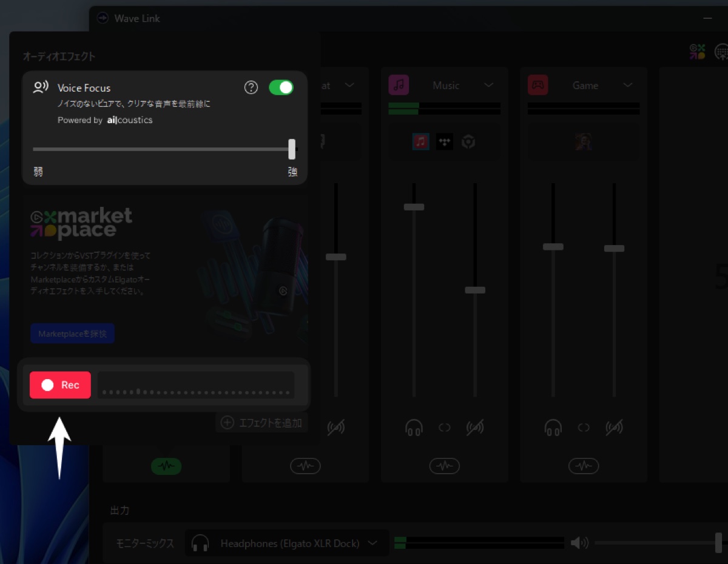728x564 pixels.
Task: Click the red Rec button
Action: tap(60, 385)
